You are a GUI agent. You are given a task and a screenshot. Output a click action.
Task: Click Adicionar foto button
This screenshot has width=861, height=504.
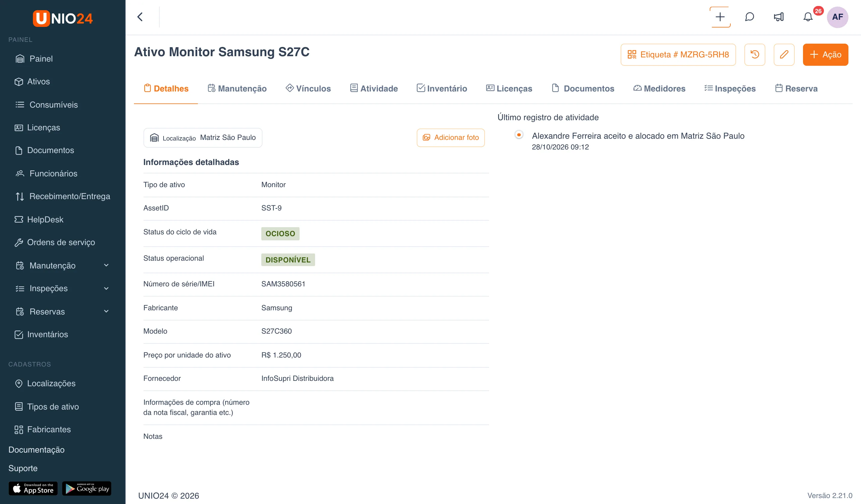[x=451, y=138]
